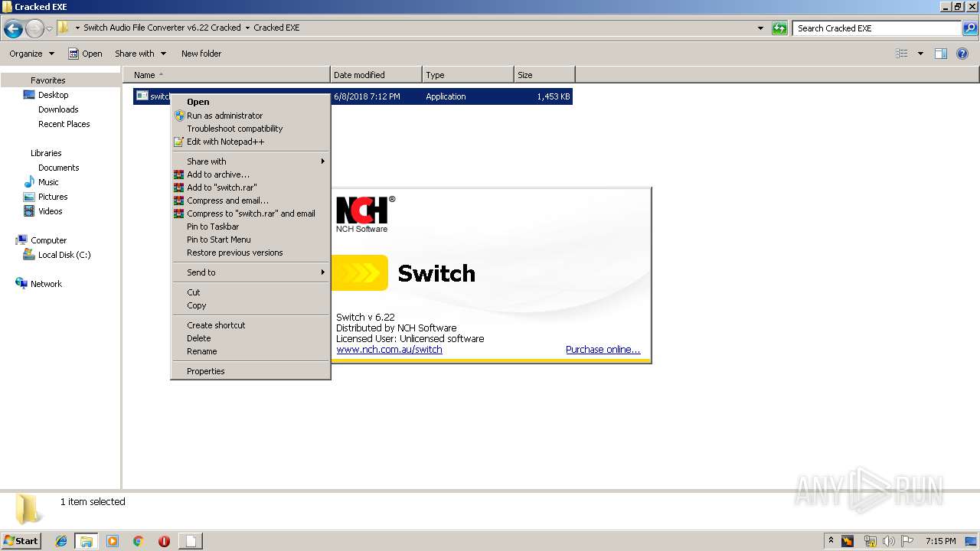980x551 pixels.
Task: Expand Share with submenu in context menu
Action: (x=250, y=161)
